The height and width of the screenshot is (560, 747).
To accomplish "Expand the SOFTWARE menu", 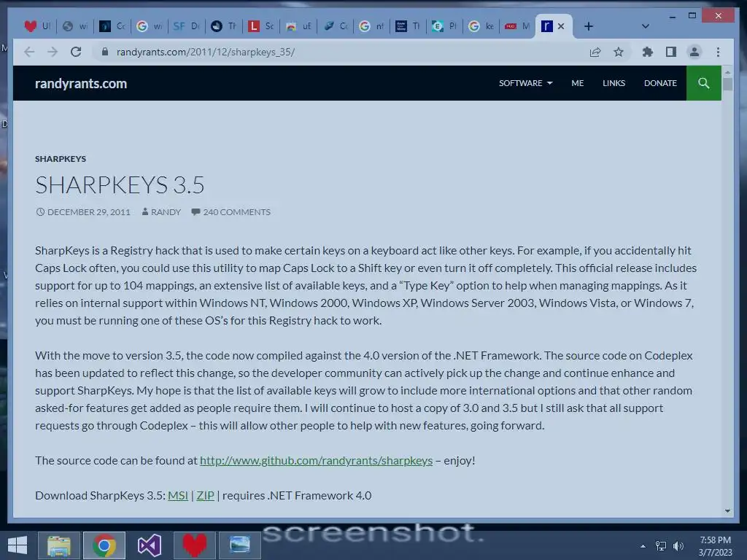I will point(525,83).
